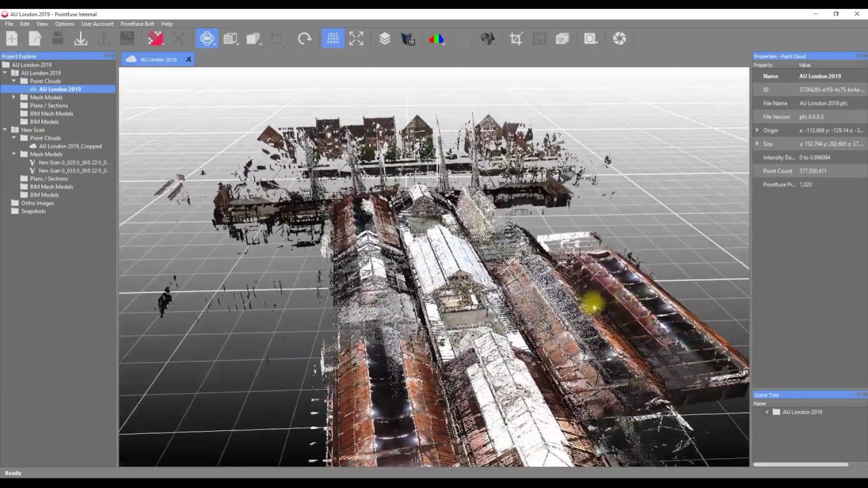Uncheck AU London 2019 in Scene Tree
Screen dimensions: 868x488
pos(767,412)
